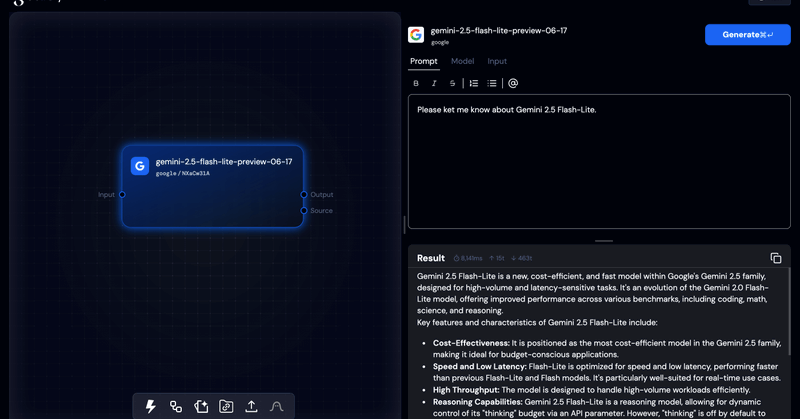This screenshot has height=419, width=800.
Task: Click the 'google / NXaCm31A' node subtitle
Action: [x=183, y=174]
